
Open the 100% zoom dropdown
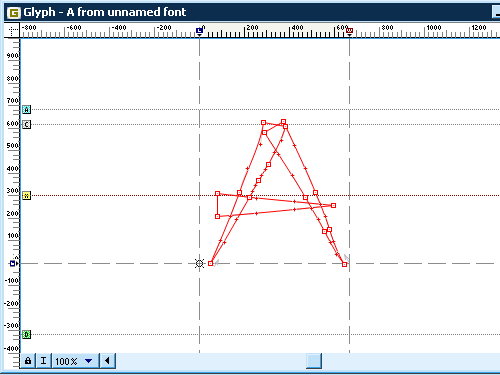(76, 361)
